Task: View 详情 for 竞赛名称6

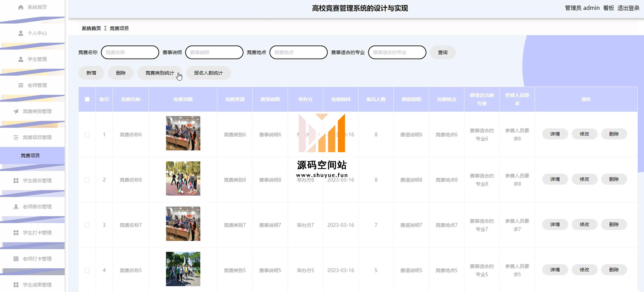Action: click(555, 134)
